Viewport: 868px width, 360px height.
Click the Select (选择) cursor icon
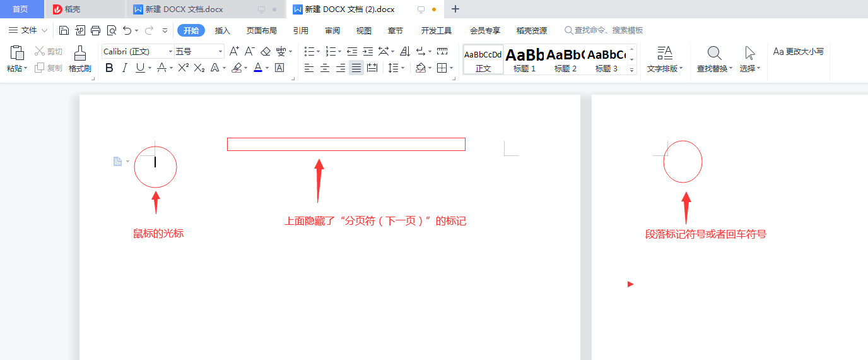[x=749, y=53]
